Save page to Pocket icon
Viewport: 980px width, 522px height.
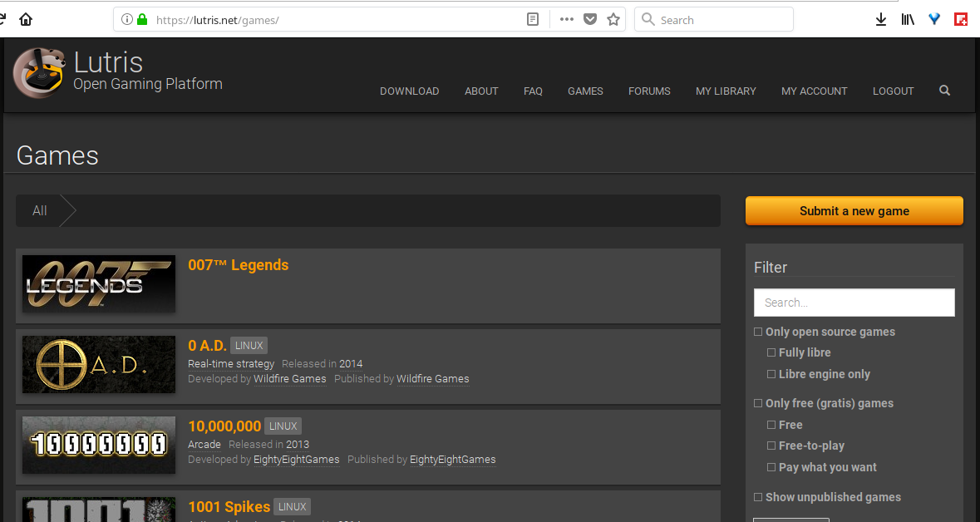pyautogui.click(x=590, y=20)
